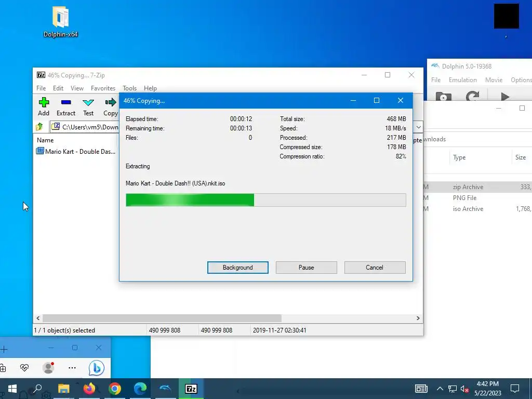Open Dolphin's Emulation menu
Image resolution: width=532 pixels, height=399 pixels.
click(462, 79)
